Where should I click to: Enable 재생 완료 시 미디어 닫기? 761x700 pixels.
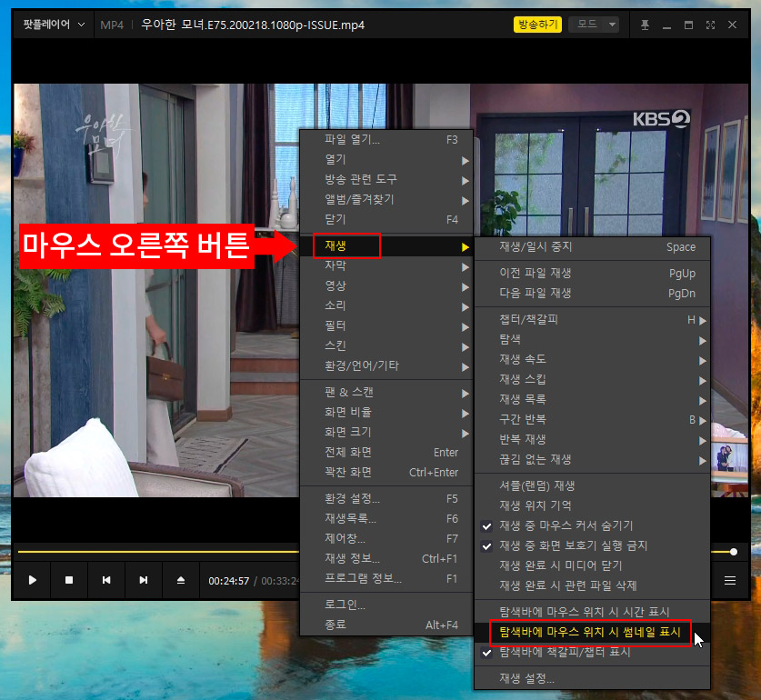click(x=592, y=566)
